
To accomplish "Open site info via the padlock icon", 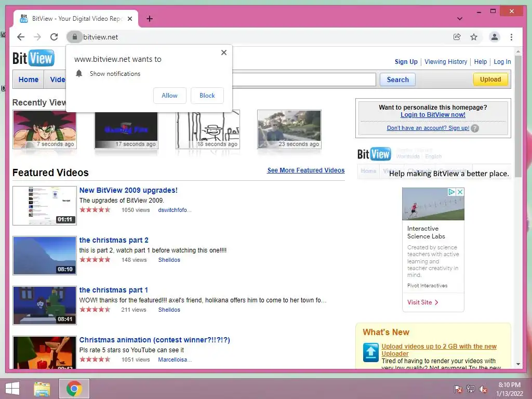I will tap(75, 37).
